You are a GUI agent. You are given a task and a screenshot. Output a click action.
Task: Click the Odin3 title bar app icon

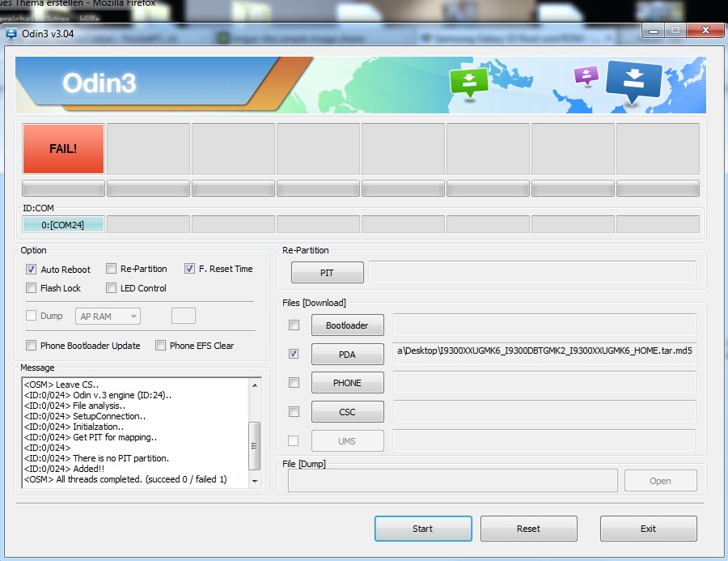coord(11,33)
